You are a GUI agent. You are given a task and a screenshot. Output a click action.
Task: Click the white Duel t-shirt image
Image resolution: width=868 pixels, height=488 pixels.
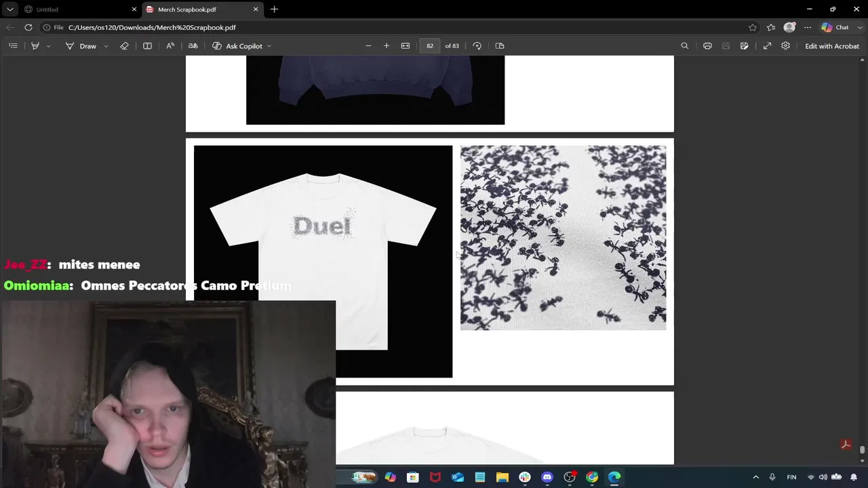[x=323, y=262]
